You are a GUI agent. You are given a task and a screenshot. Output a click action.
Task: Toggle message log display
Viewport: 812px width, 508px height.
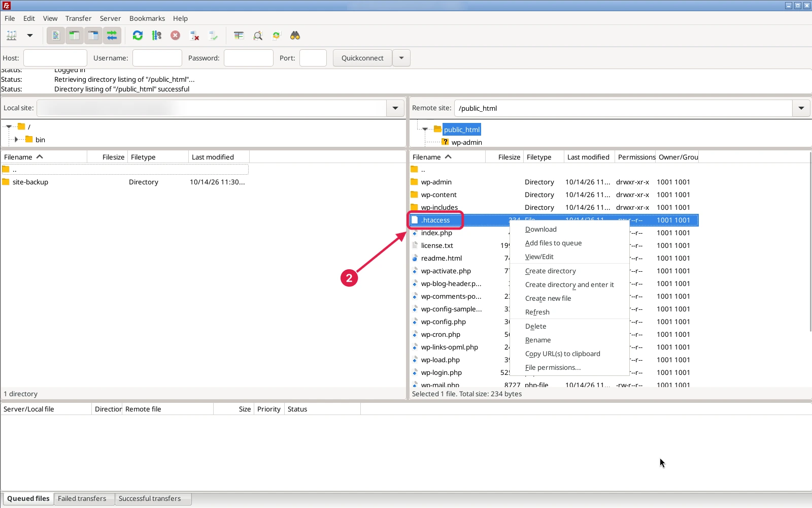[x=56, y=36]
